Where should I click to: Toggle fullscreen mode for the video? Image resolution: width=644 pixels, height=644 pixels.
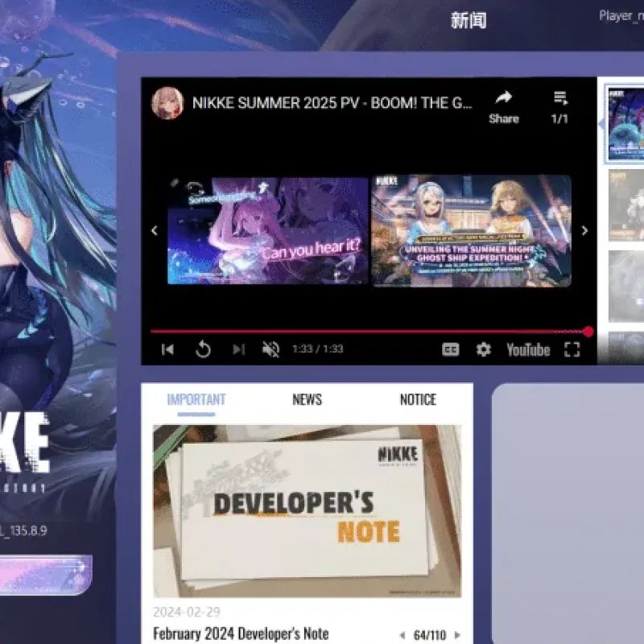[572, 350]
